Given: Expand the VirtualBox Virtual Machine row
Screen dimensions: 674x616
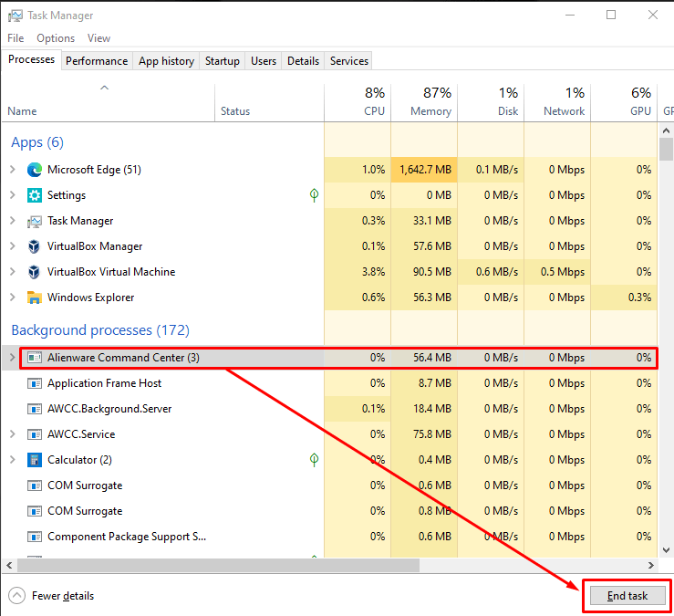Looking at the screenshot, I should [13, 272].
